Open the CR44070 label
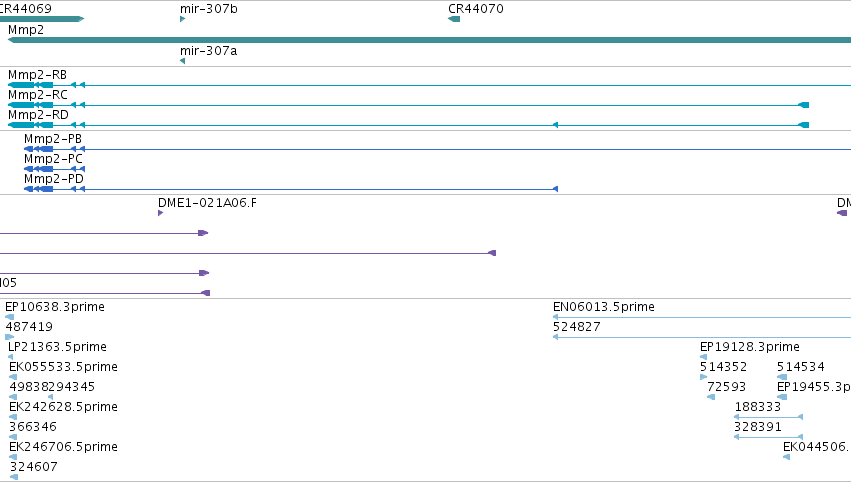The height and width of the screenshot is (482, 851). click(476, 9)
